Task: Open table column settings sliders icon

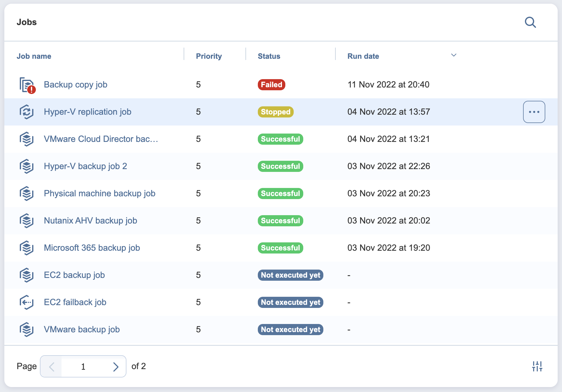Action: pos(537,366)
